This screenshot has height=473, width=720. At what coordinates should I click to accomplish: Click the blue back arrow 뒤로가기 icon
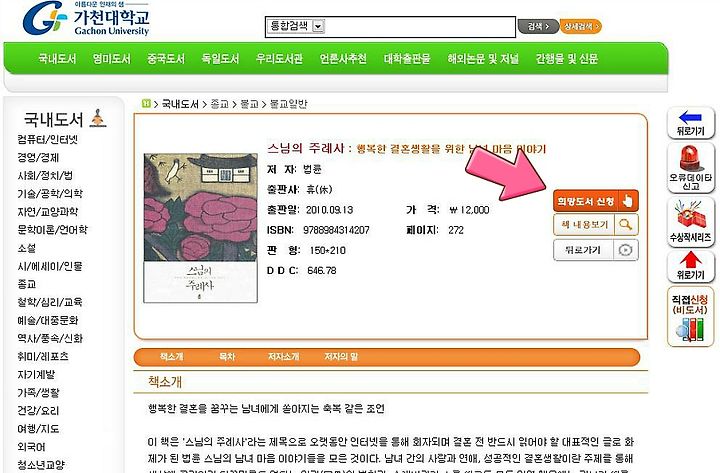(x=691, y=123)
